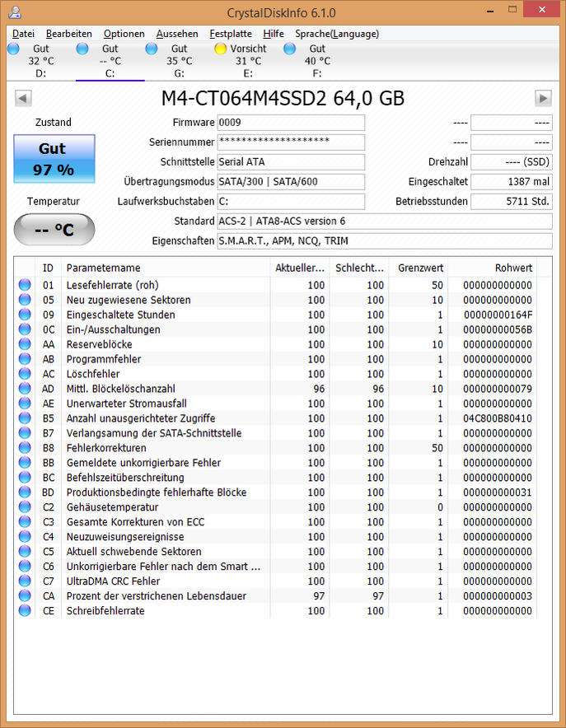Click status orb for Reserveblöcke
This screenshot has height=728, width=566.
pyautogui.click(x=25, y=344)
